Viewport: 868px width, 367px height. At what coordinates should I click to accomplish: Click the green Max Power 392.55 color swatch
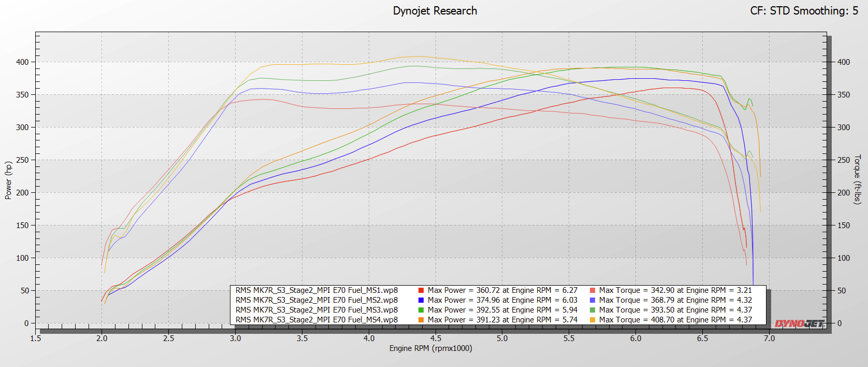click(421, 310)
